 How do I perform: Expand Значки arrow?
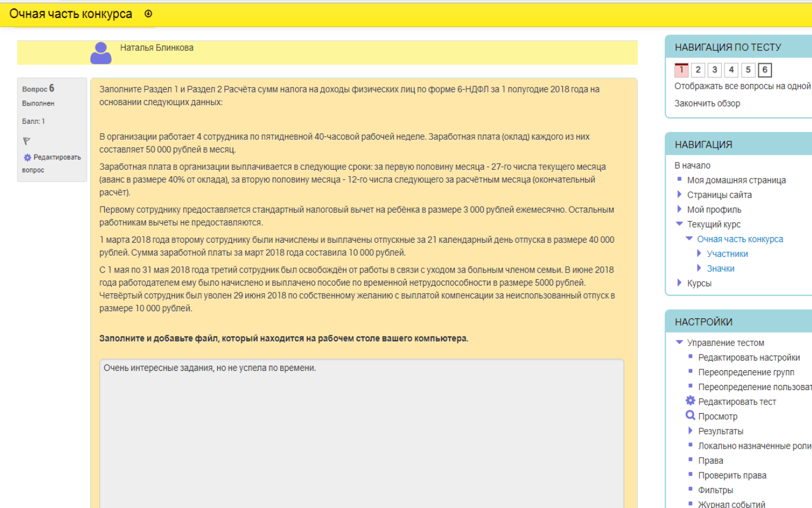(699, 268)
